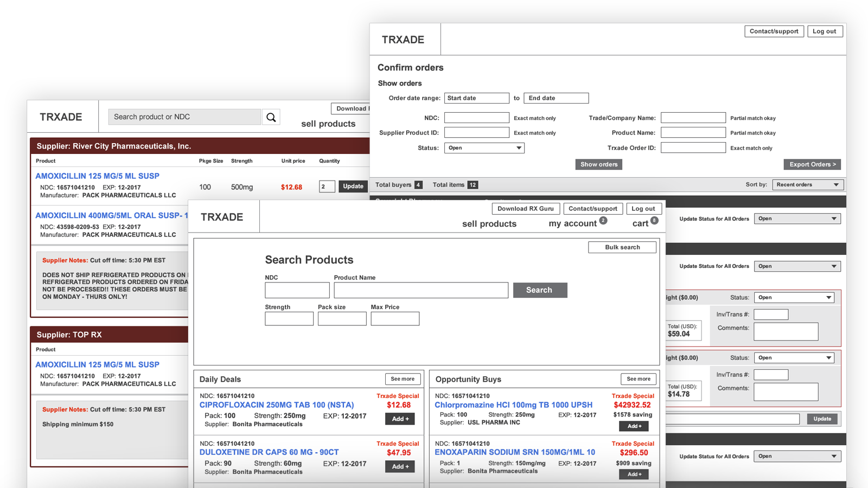Click Inv/Trans # field beside the $59.04 total

771,314
